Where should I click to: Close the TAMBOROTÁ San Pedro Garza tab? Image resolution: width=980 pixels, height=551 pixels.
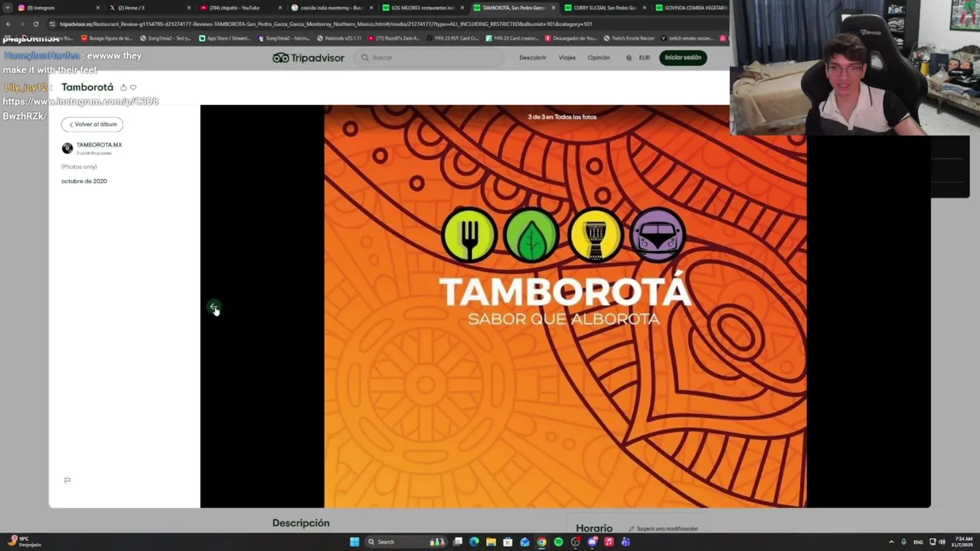[x=554, y=8]
